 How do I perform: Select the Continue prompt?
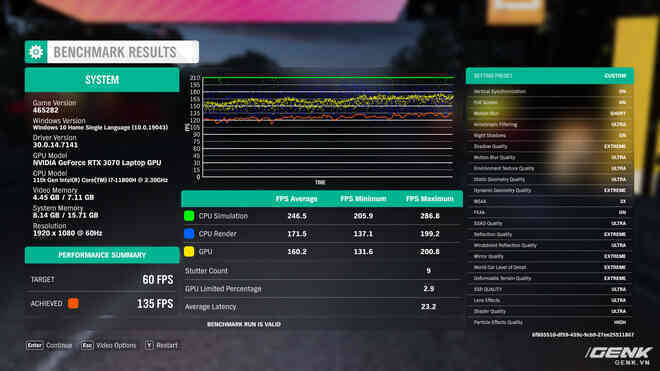click(59, 345)
